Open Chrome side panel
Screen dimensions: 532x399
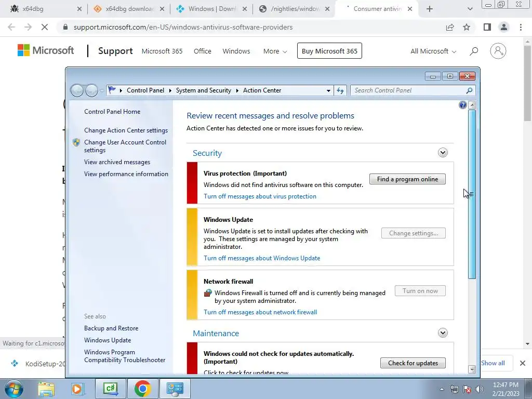[x=487, y=27]
